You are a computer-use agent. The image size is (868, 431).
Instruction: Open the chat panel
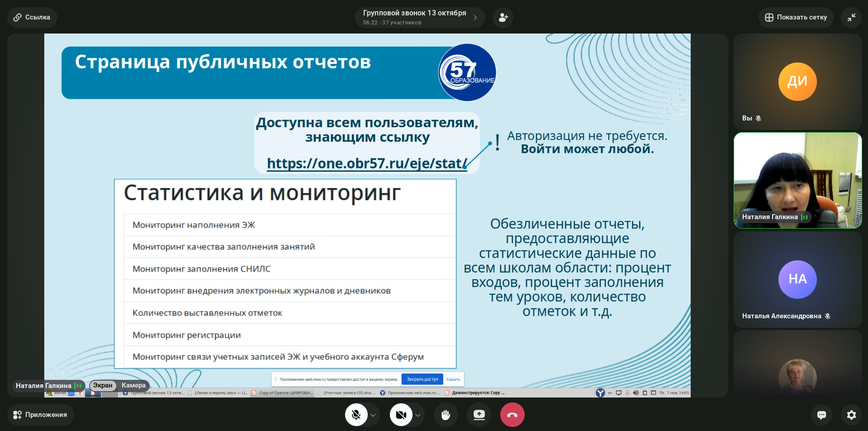click(821, 415)
